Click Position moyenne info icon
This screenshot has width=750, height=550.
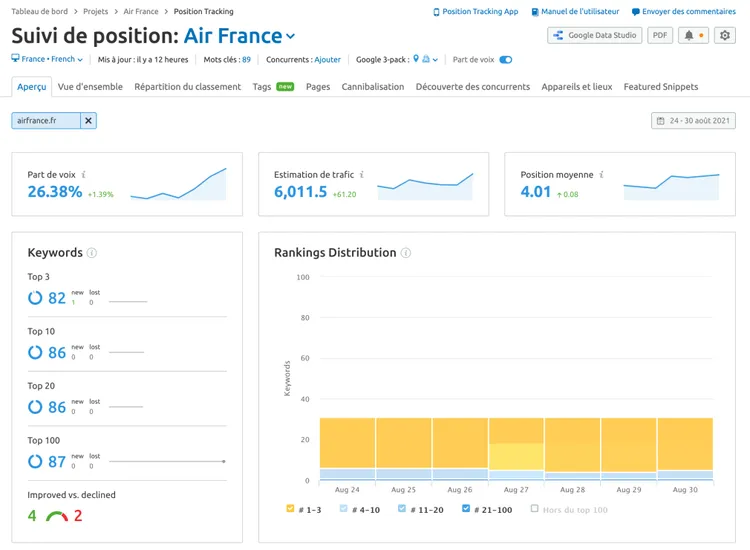point(601,175)
